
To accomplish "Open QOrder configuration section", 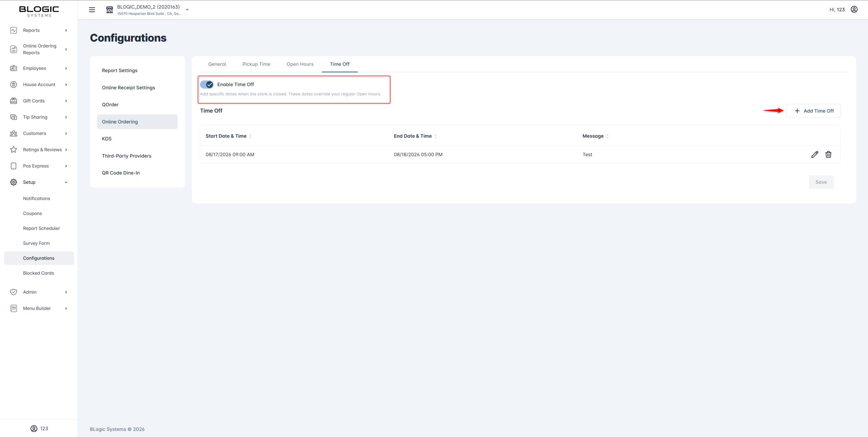I will tap(137, 104).
